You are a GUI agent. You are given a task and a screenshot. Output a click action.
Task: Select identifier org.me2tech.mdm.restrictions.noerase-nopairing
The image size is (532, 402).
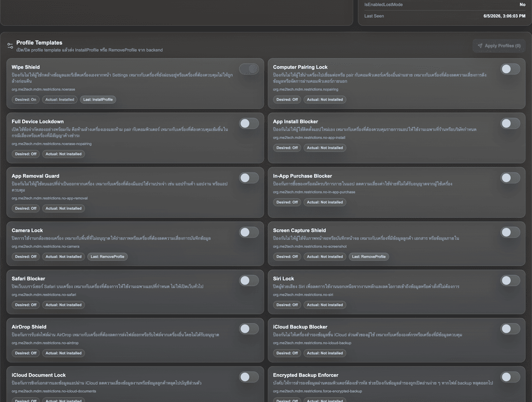(51, 144)
